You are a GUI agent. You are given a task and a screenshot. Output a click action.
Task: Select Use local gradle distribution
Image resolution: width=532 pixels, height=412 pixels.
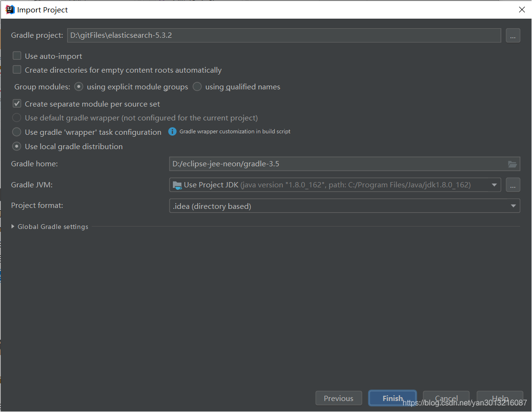(x=17, y=146)
